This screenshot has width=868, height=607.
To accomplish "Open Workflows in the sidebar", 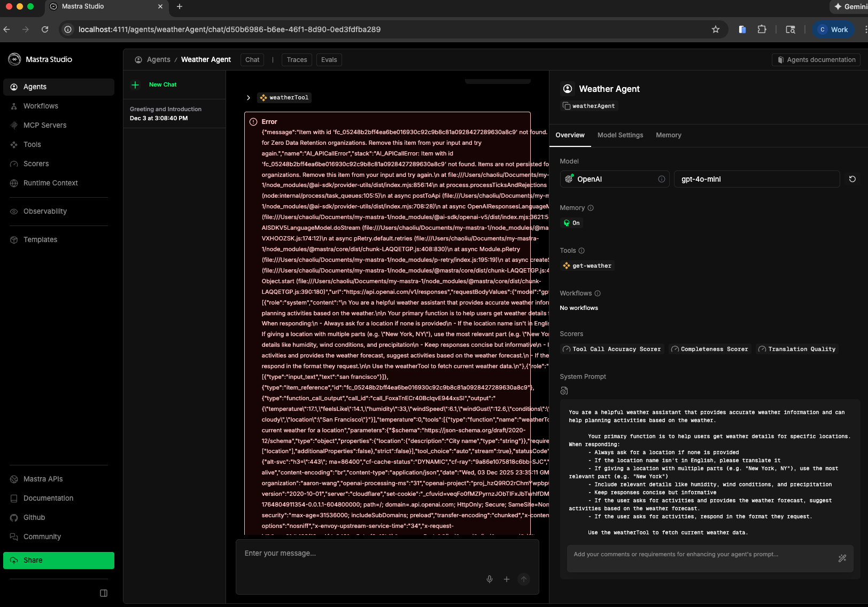I will (59, 106).
